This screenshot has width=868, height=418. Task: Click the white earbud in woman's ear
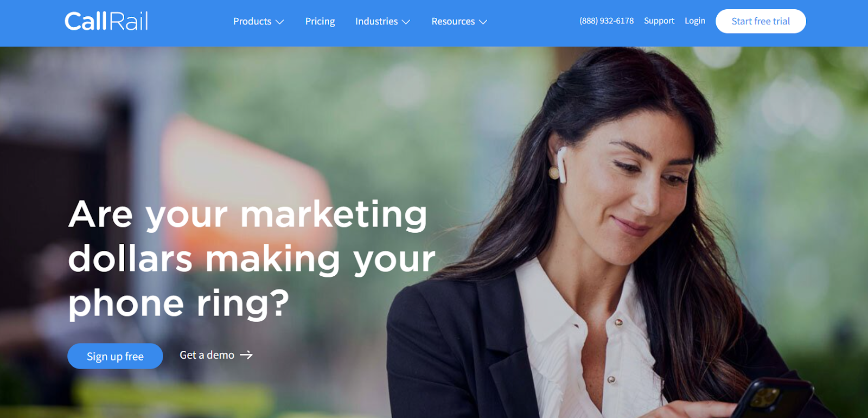[x=562, y=163]
